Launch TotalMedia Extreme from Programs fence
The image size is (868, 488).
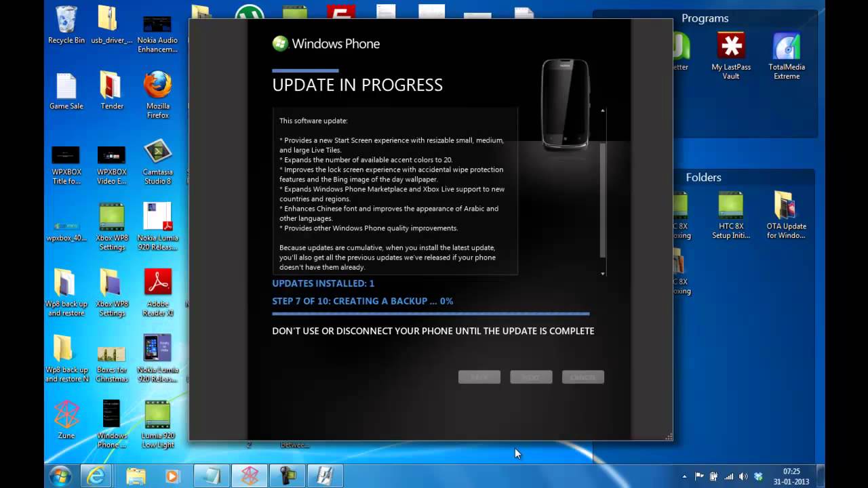point(787,56)
